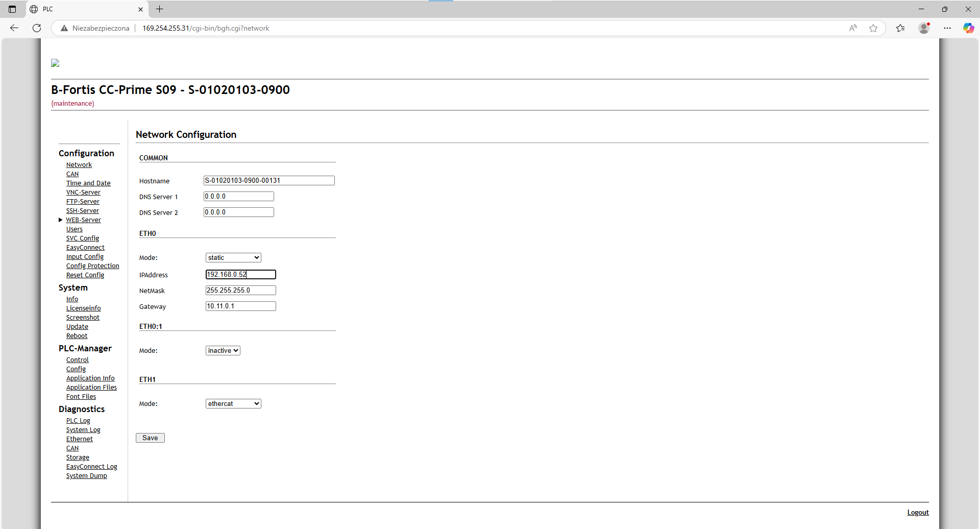Open the Screenshot link

tap(83, 318)
